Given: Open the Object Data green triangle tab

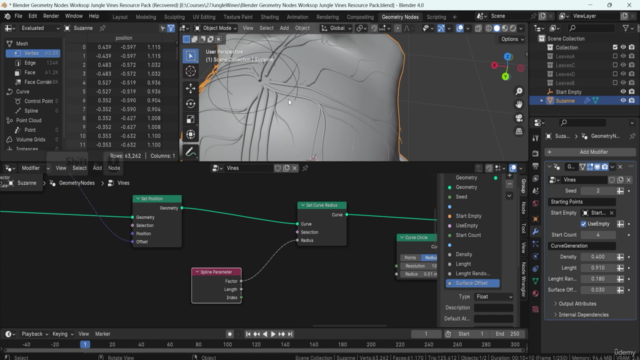Looking at the screenshot, I should [536, 281].
